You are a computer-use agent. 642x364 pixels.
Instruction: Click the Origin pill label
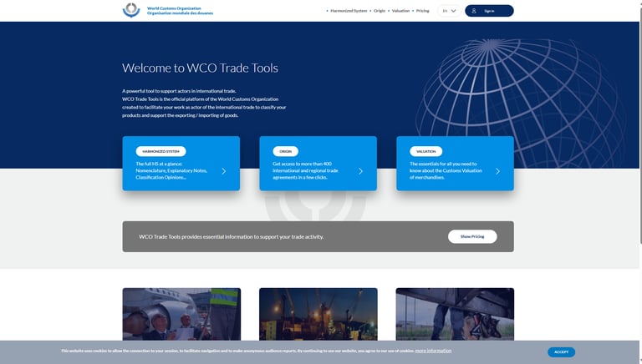(x=285, y=151)
